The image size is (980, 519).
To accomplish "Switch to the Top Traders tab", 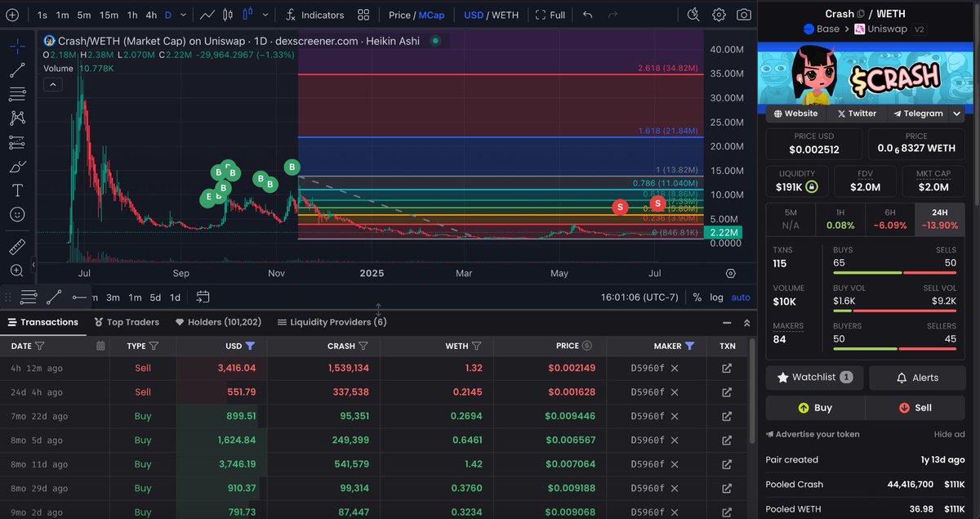I will [x=127, y=322].
